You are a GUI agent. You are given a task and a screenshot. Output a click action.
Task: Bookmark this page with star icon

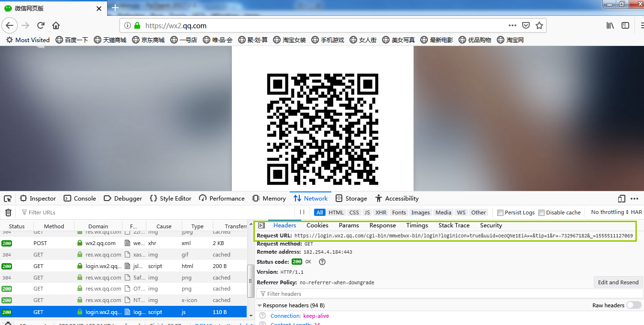[539, 25]
